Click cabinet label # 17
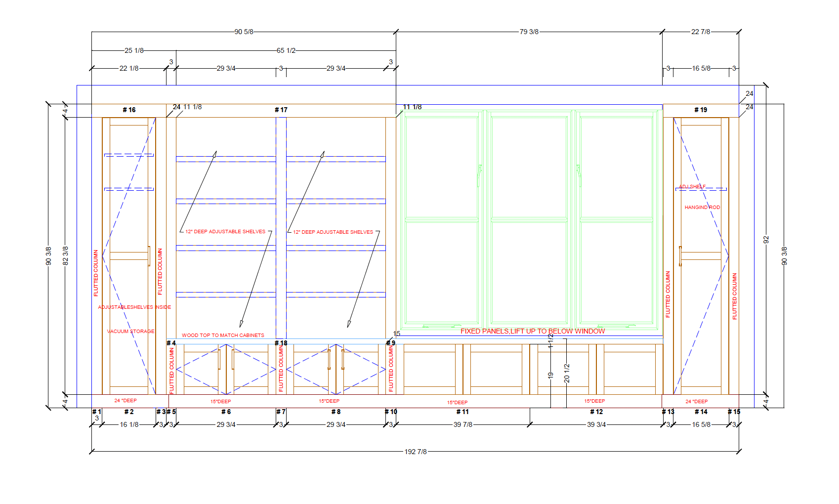Screen dimensions: 839x504 pyautogui.click(x=281, y=110)
